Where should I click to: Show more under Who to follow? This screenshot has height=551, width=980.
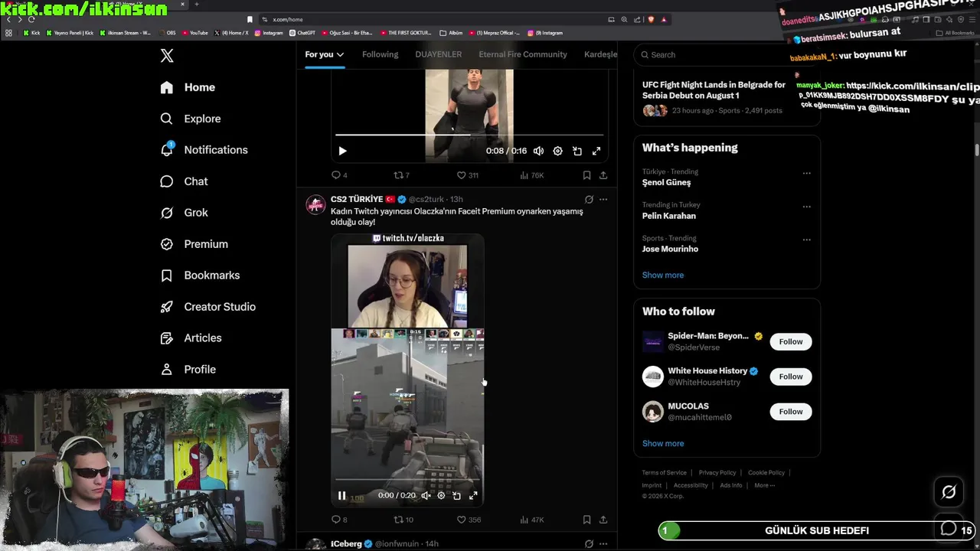[x=663, y=443]
